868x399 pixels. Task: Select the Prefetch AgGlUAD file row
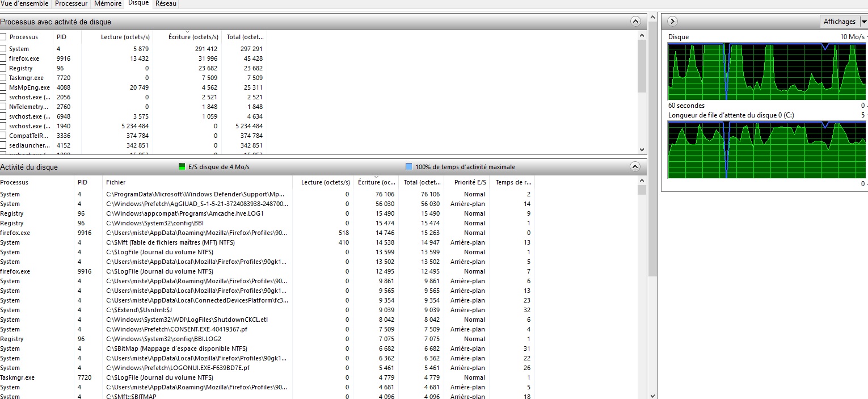(x=267, y=204)
